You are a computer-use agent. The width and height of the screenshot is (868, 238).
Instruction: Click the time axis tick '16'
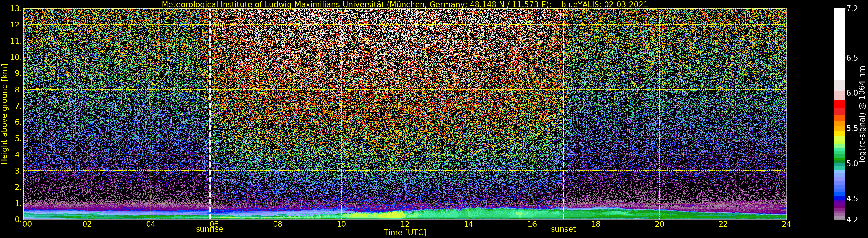(532, 224)
